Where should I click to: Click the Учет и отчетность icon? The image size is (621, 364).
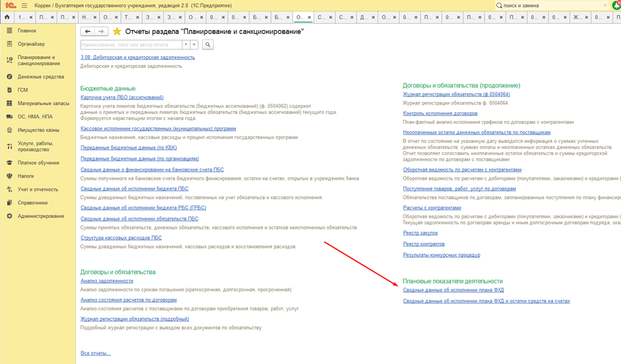pyautogui.click(x=10, y=189)
